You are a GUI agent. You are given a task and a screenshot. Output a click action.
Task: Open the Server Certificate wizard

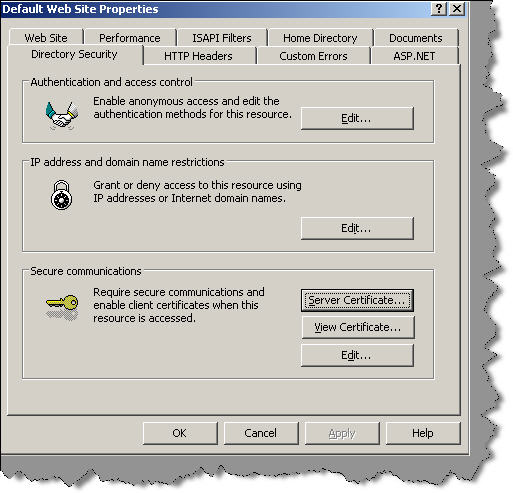click(x=357, y=300)
